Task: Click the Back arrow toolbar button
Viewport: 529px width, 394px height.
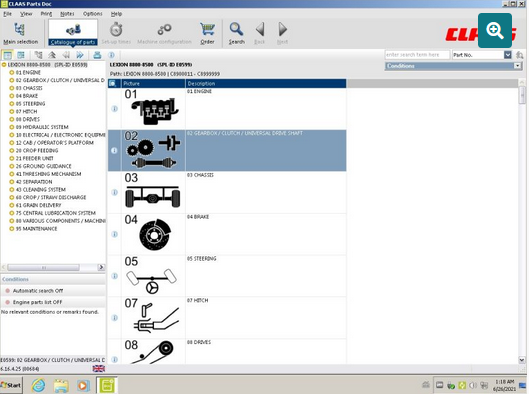Action: tap(259, 33)
